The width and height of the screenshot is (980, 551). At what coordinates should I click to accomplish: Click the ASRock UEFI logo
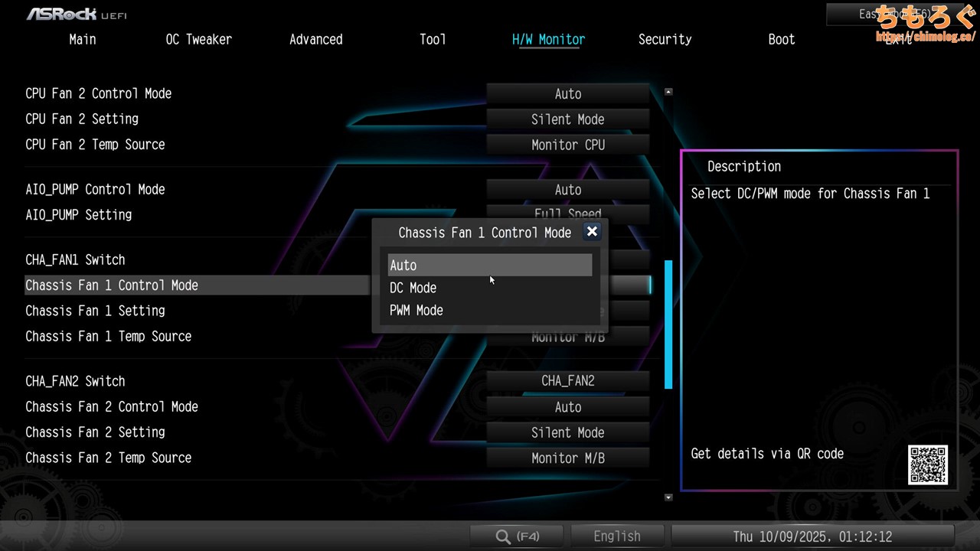coord(77,14)
